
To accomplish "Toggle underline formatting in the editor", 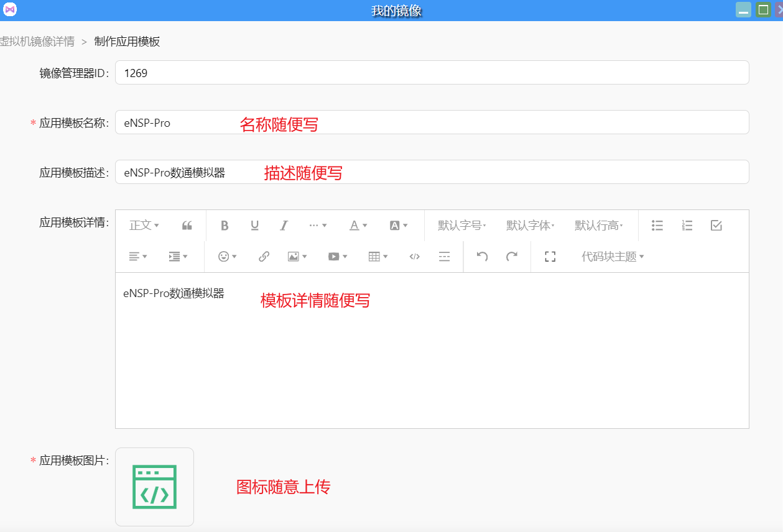I will (x=254, y=226).
